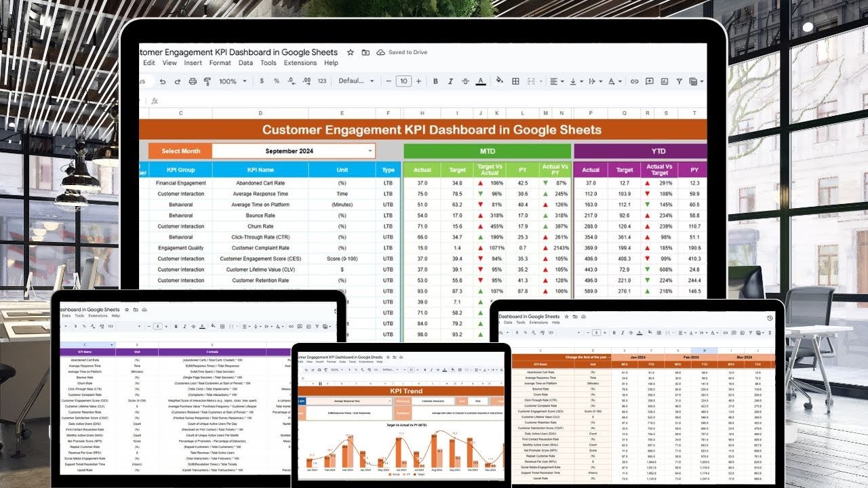This screenshot has height=488, width=868.
Task: Click Move to folder icon on main monitor
Action: [x=366, y=52]
